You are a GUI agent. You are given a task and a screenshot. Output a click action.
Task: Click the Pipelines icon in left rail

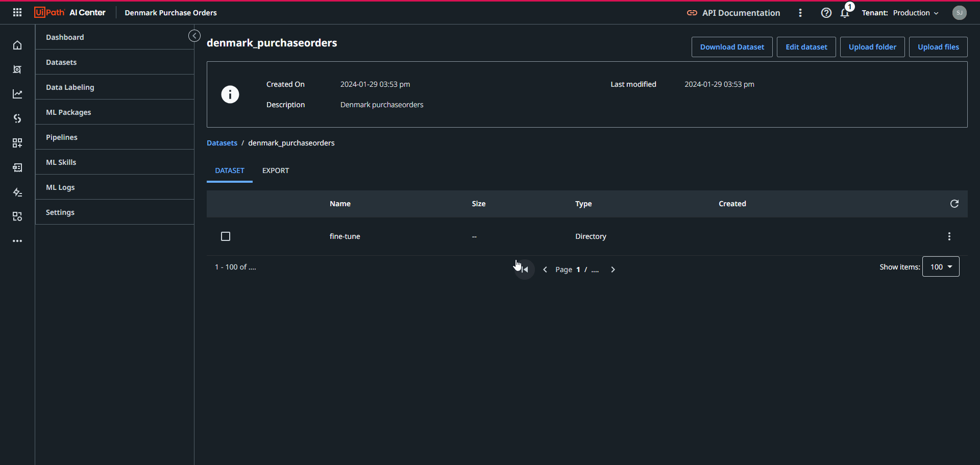click(17, 118)
